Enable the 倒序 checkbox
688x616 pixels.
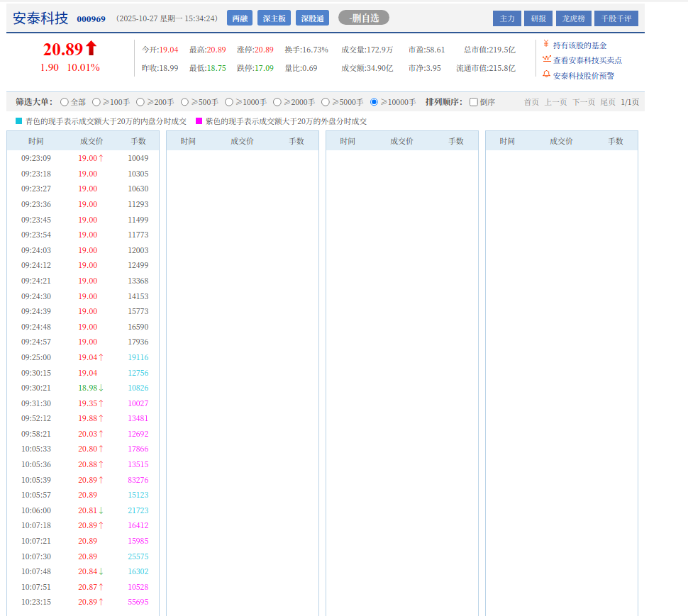click(474, 102)
